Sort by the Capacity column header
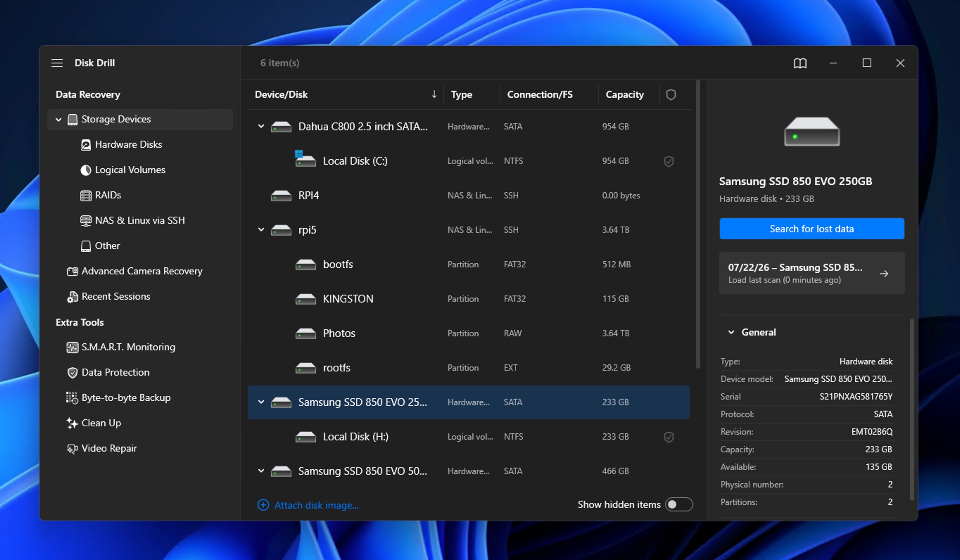Screen dimensions: 960x560 (625, 94)
